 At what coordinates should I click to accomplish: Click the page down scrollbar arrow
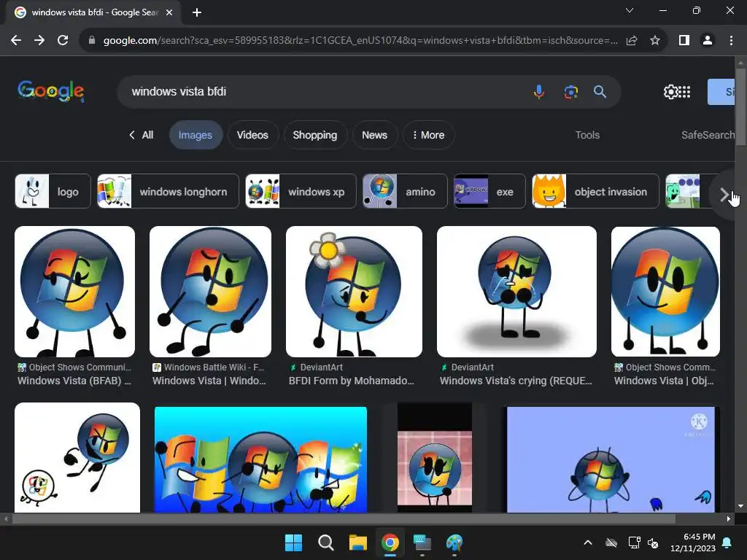740,506
